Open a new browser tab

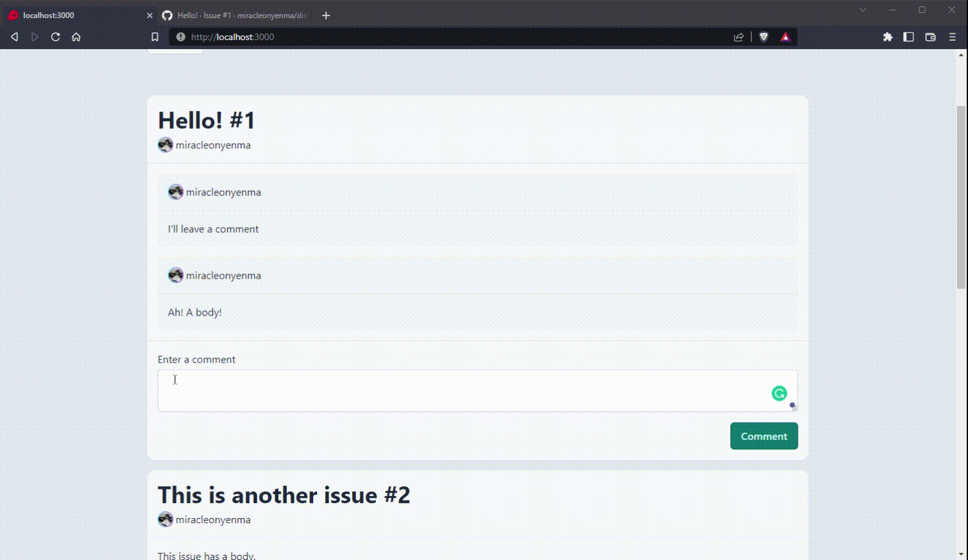[326, 15]
